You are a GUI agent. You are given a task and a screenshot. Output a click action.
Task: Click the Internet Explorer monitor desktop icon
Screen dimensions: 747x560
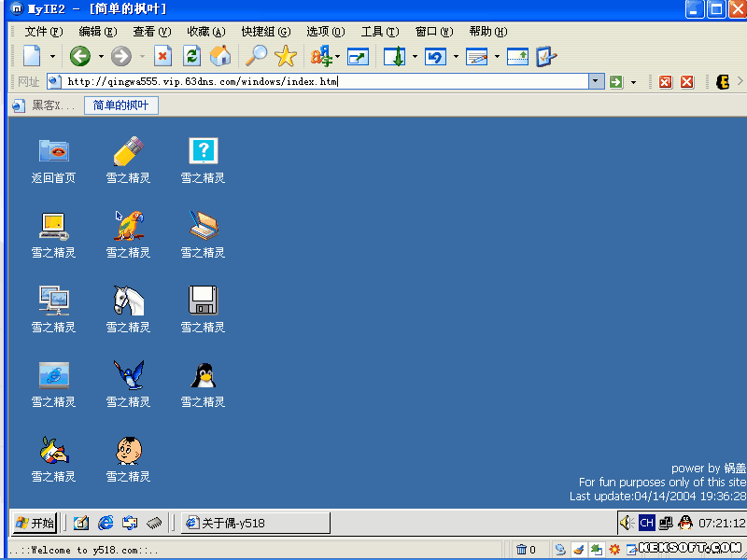(x=54, y=375)
